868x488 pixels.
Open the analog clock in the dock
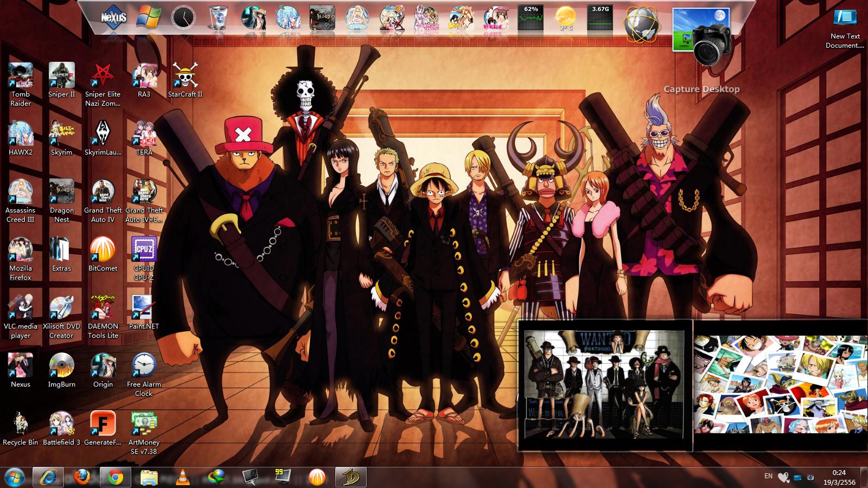pos(183,18)
